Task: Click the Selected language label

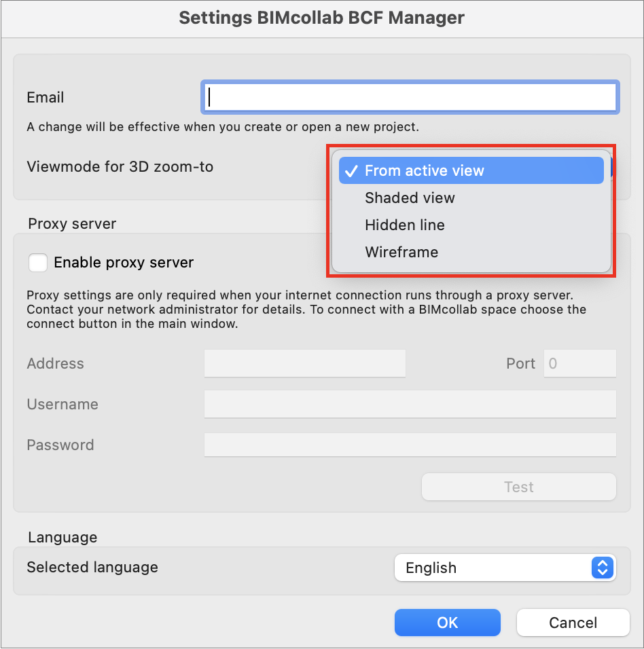Action: tap(92, 567)
